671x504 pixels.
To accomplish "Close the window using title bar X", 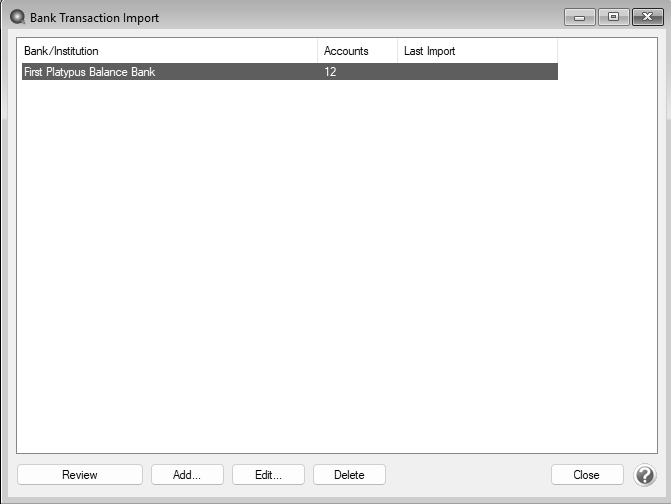I will point(645,17).
